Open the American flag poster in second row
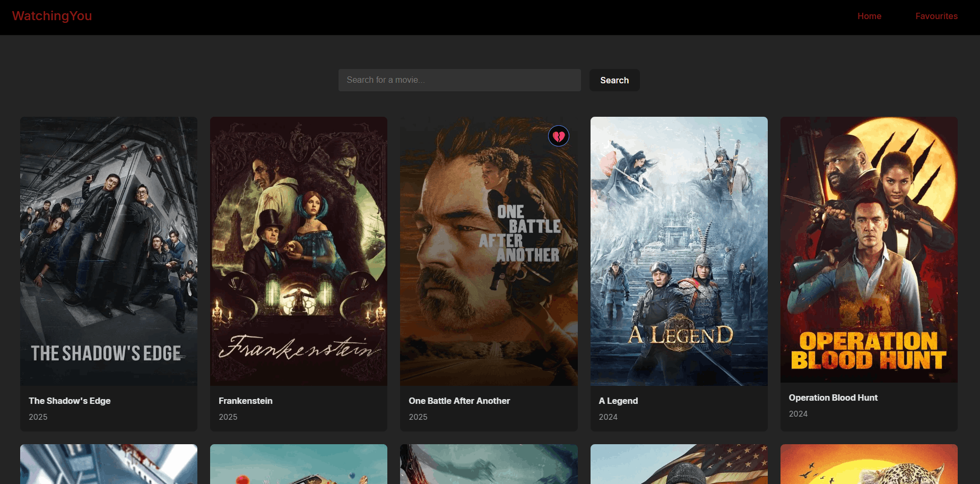Image resolution: width=980 pixels, height=484 pixels. 679,464
